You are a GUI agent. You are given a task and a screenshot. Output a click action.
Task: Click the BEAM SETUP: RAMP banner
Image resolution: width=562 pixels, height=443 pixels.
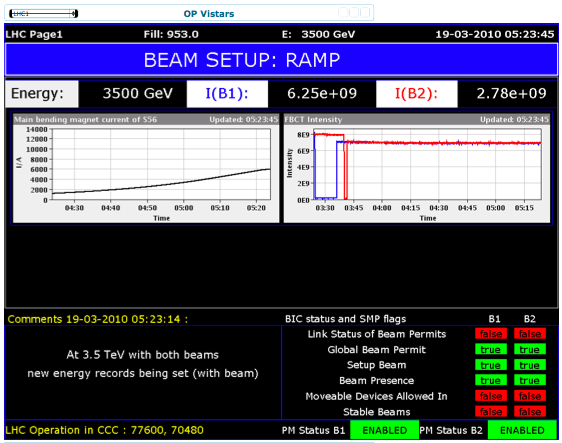(x=281, y=60)
